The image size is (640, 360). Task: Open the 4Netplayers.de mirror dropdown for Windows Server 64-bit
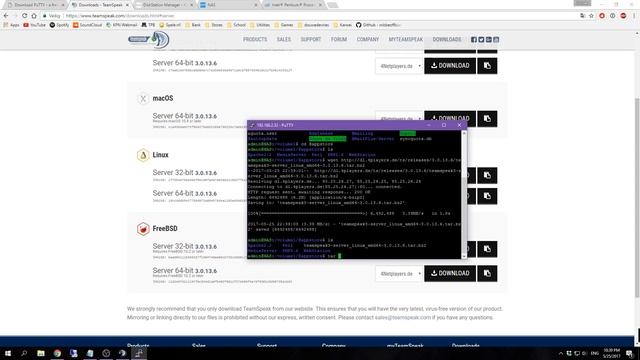click(399, 66)
